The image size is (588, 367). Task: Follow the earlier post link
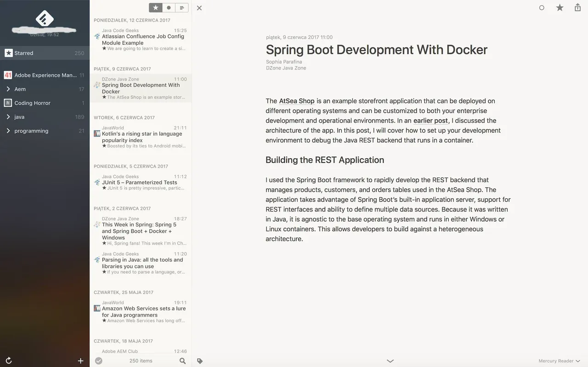(430, 120)
